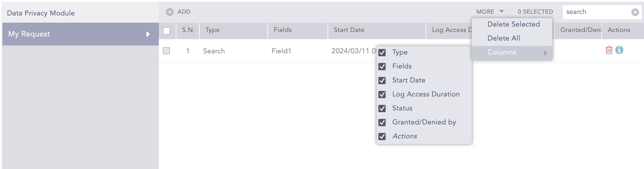Viewport: 644px width, 169px height.
Task: Tick the select-all header checkbox
Action: [x=166, y=31]
